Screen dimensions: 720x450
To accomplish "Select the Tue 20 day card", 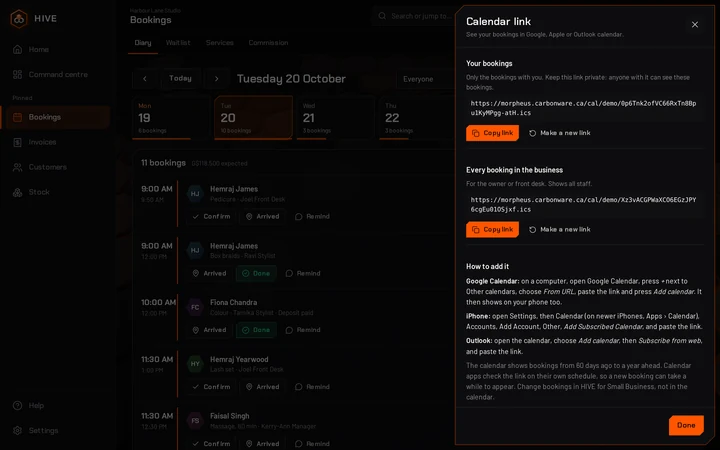I will click(253, 118).
